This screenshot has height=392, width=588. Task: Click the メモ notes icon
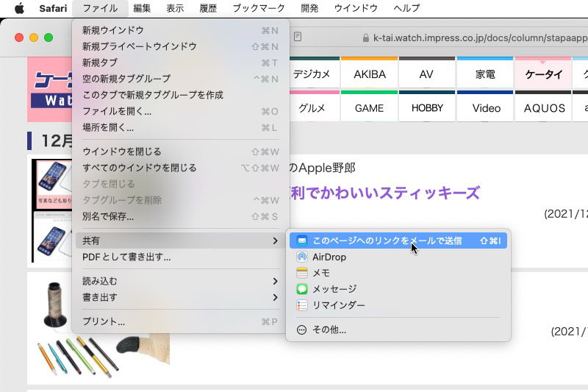pyautogui.click(x=302, y=273)
